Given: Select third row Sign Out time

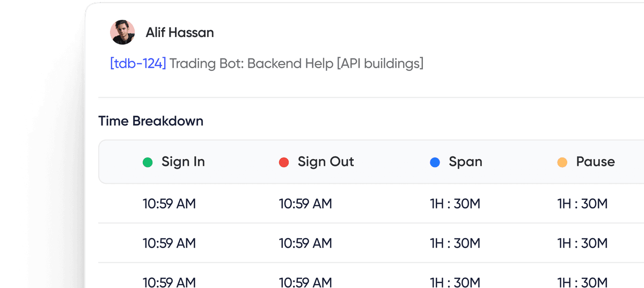Looking at the screenshot, I should 305,282.
